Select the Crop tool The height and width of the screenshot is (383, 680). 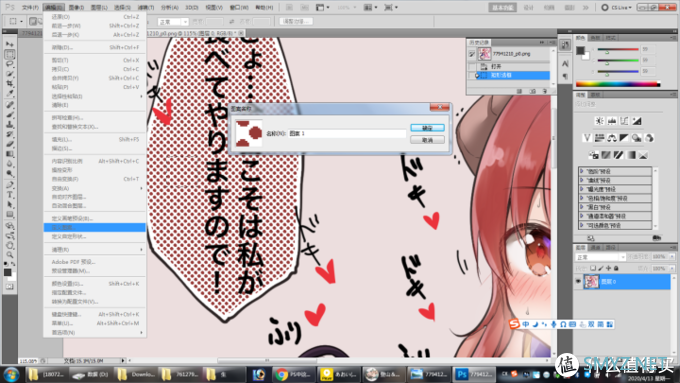coord(10,83)
